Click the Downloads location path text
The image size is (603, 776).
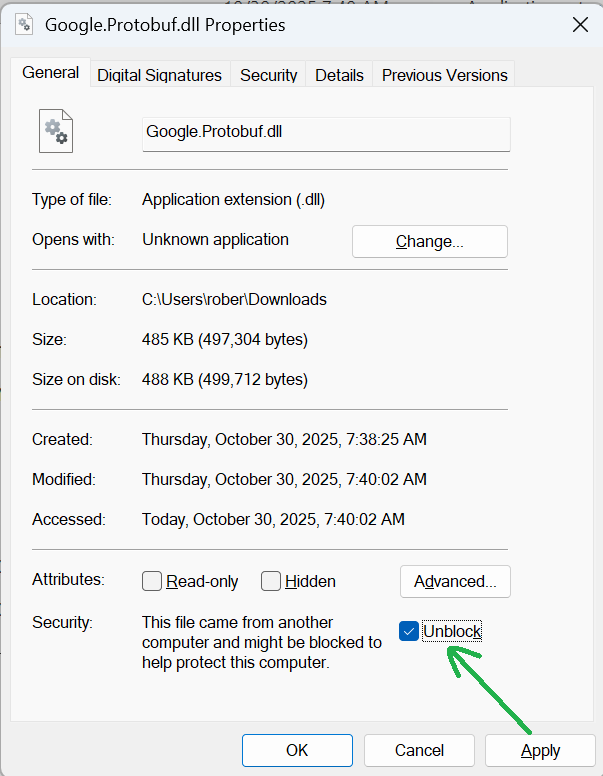tap(234, 299)
